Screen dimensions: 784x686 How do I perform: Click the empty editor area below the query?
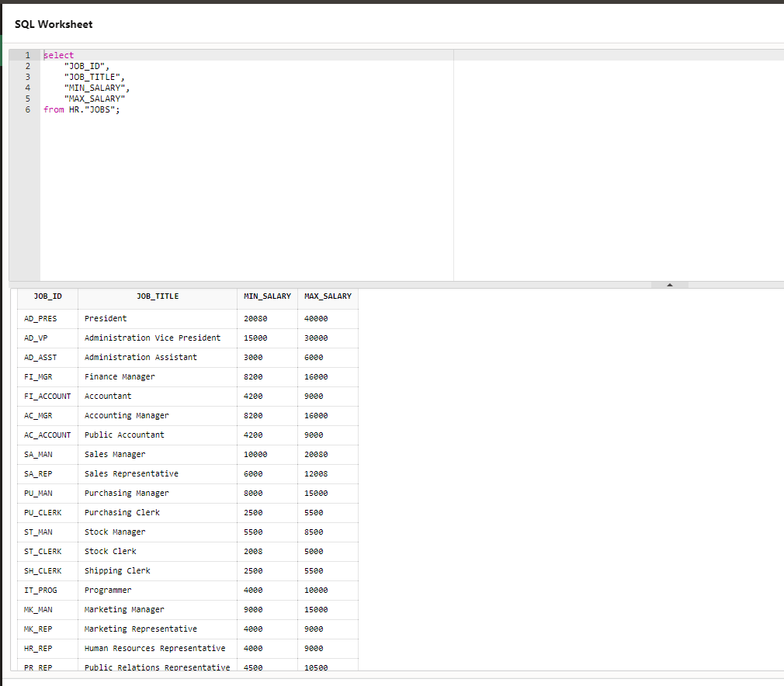(x=233, y=194)
